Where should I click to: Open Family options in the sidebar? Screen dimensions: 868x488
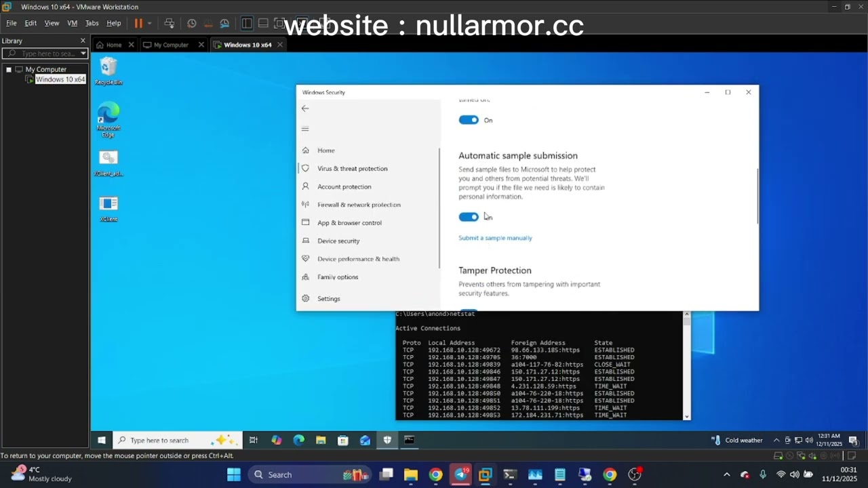click(x=338, y=277)
